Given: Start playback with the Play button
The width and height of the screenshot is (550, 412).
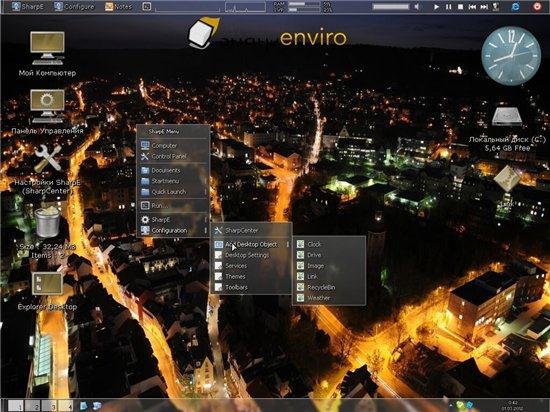Looking at the screenshot, I should pyautogui.click(x=436, y=7).
